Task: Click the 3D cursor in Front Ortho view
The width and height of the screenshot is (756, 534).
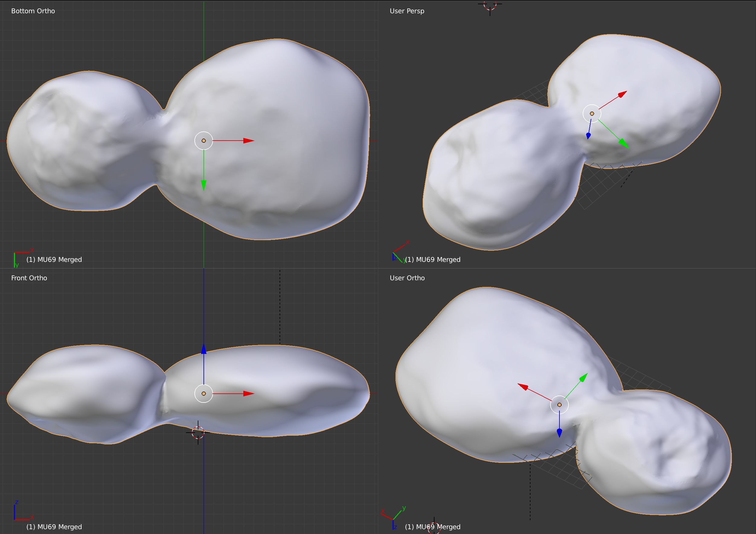Action: point(198,433)
